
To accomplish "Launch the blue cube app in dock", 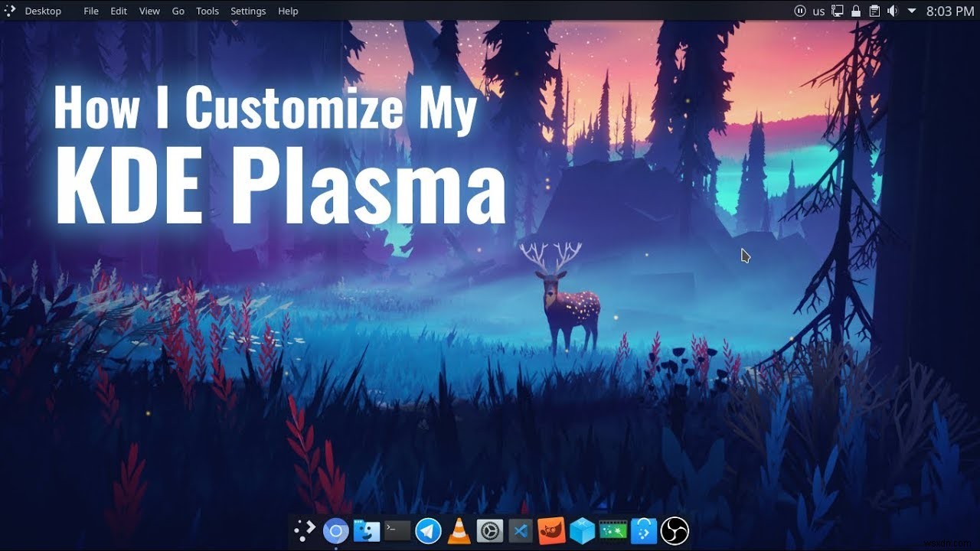I will point(583,530).
